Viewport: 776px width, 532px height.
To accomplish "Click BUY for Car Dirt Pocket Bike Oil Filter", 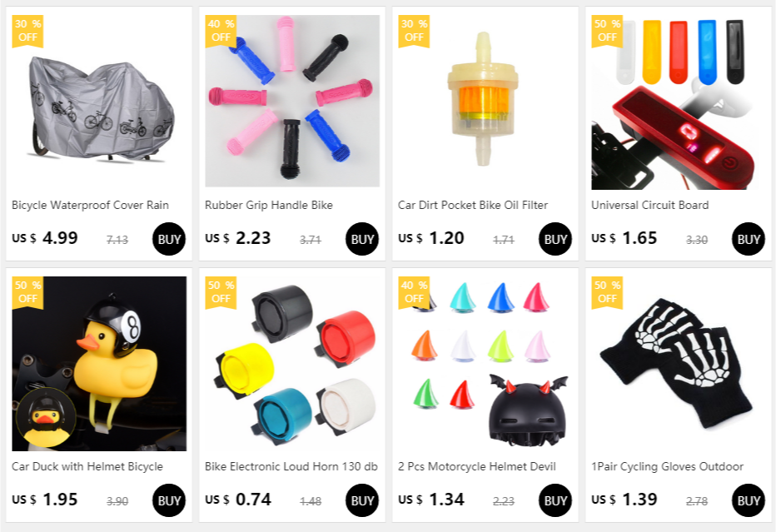I will 555,239.
